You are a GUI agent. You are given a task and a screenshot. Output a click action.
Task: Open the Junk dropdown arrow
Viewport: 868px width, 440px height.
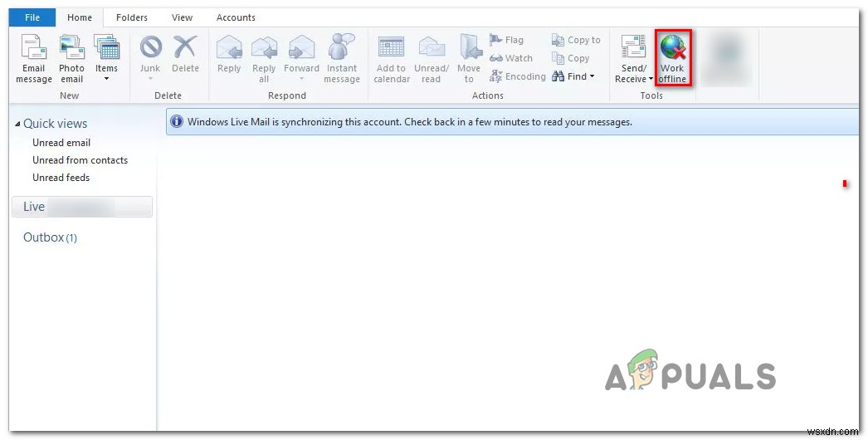(x=149, y=79)
